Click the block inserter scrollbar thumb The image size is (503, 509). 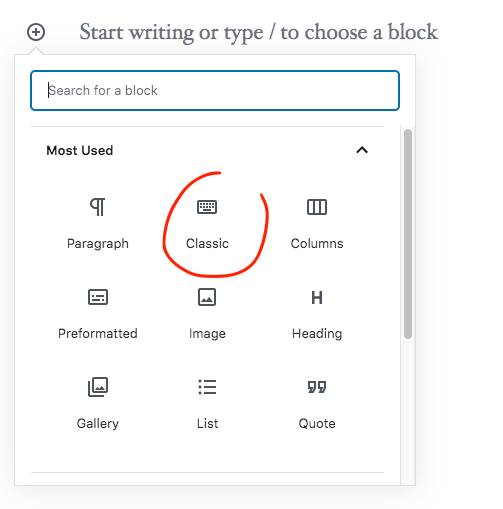click(x=408, y=234)
